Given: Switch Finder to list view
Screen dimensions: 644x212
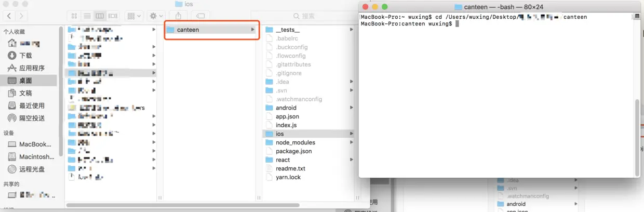Looking at the screenshot, I should pyautogui.click(x=87, y=16).
